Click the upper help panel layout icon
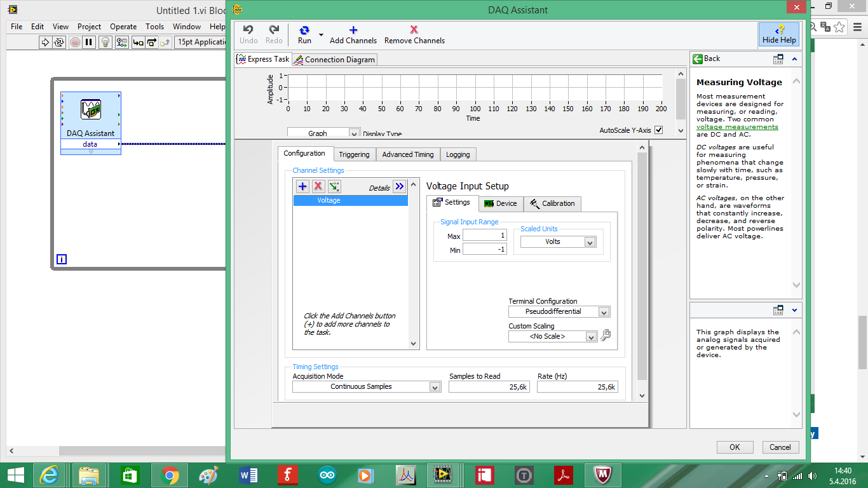This screenshot has width=868, height=488. pyautogui.click(x=778, y=59)
